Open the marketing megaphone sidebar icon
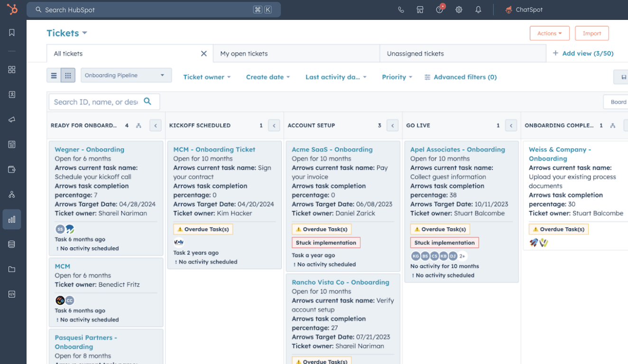 point(12,119)
